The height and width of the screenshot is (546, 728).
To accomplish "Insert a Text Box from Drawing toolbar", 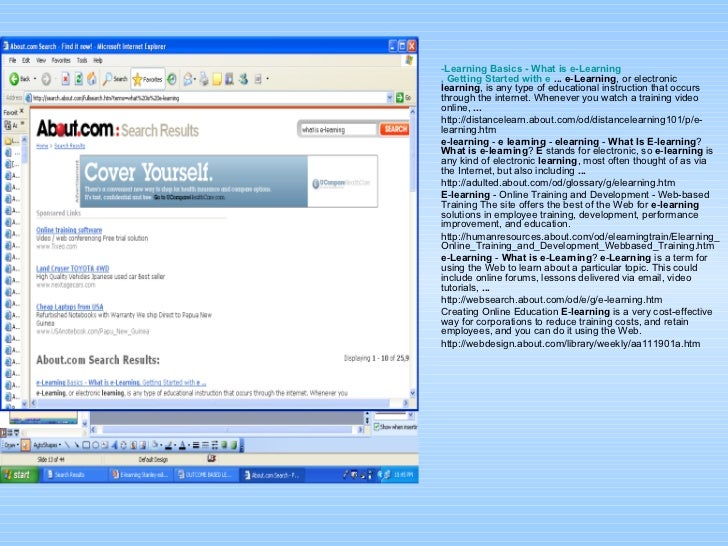I will (x=104, y=445).
